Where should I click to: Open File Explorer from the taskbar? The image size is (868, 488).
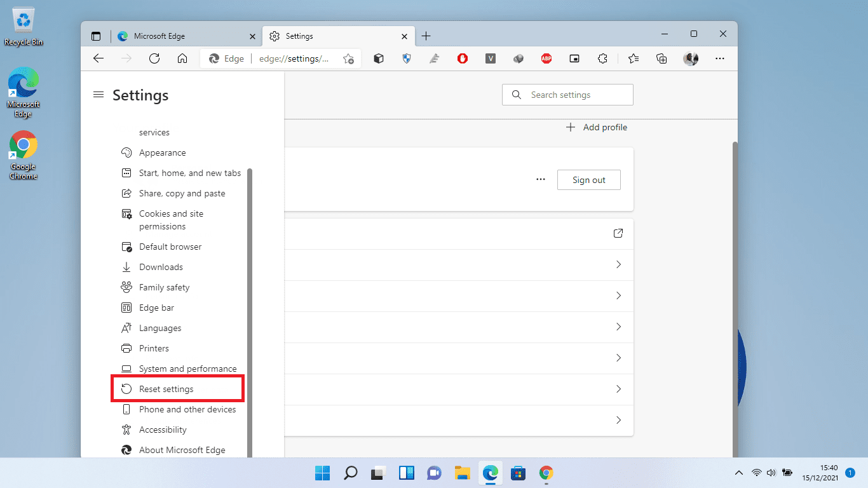tap(462, 473)
